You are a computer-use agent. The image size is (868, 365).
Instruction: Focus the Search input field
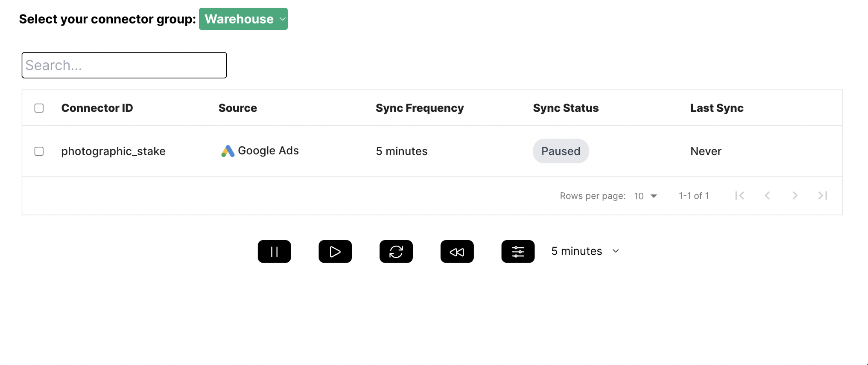(x=124, y=65)
